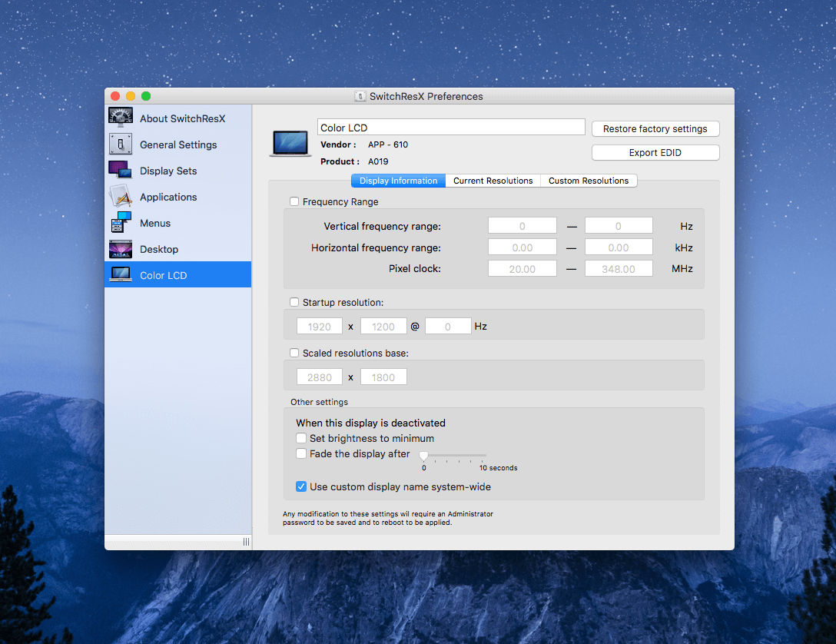Image resolution: width=836 pixels, height=644 pixels.
Task: Select Menus label in the sidebar
Action: (x=155, y=223)
